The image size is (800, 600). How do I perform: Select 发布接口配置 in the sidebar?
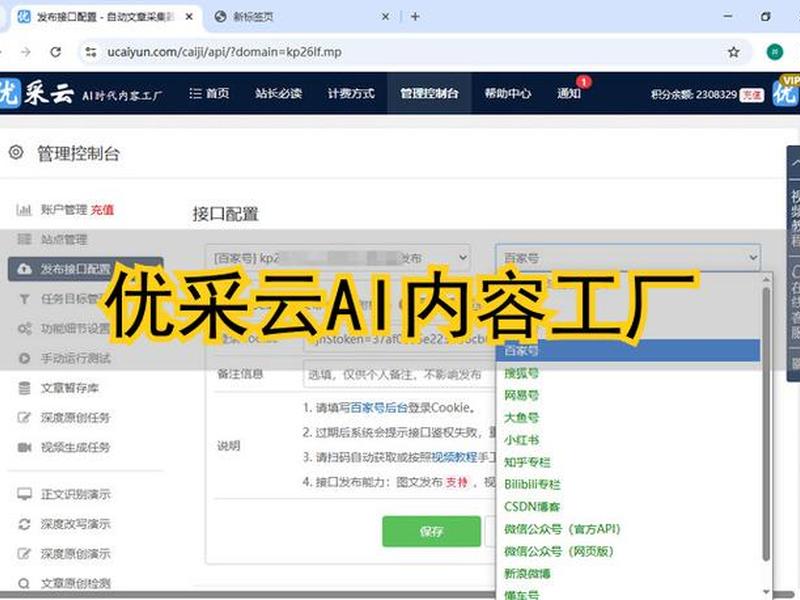(85, 269)
